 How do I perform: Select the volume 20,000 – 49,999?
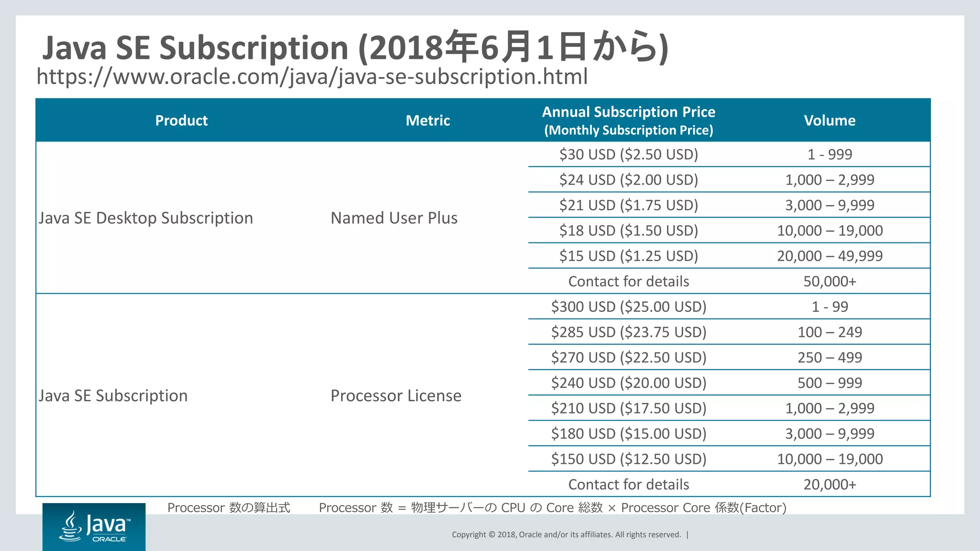[830, 255]
